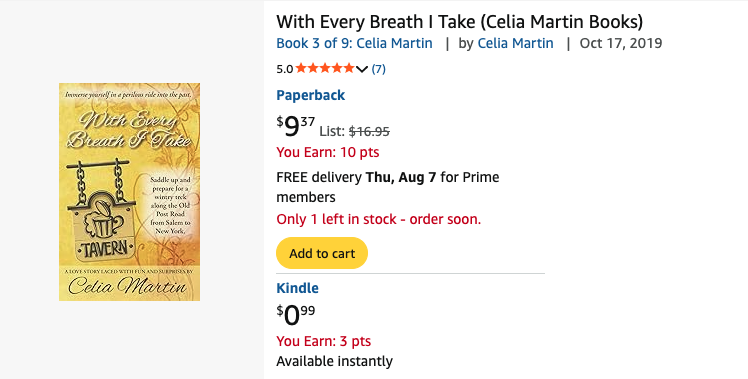Click the five orange rating stars
This screenshot has height=379, width=748.
pos(325,68)
